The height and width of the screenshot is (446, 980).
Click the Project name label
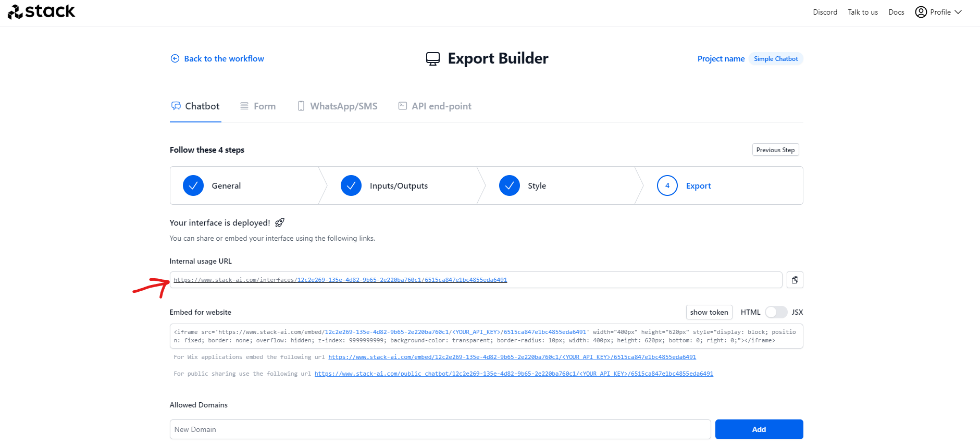721,59
